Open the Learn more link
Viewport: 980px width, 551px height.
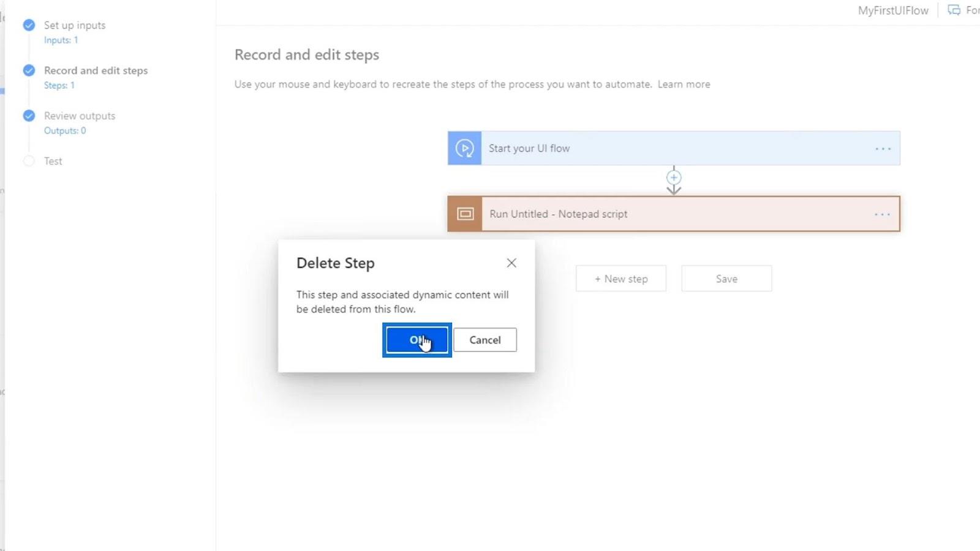[684, 84]
